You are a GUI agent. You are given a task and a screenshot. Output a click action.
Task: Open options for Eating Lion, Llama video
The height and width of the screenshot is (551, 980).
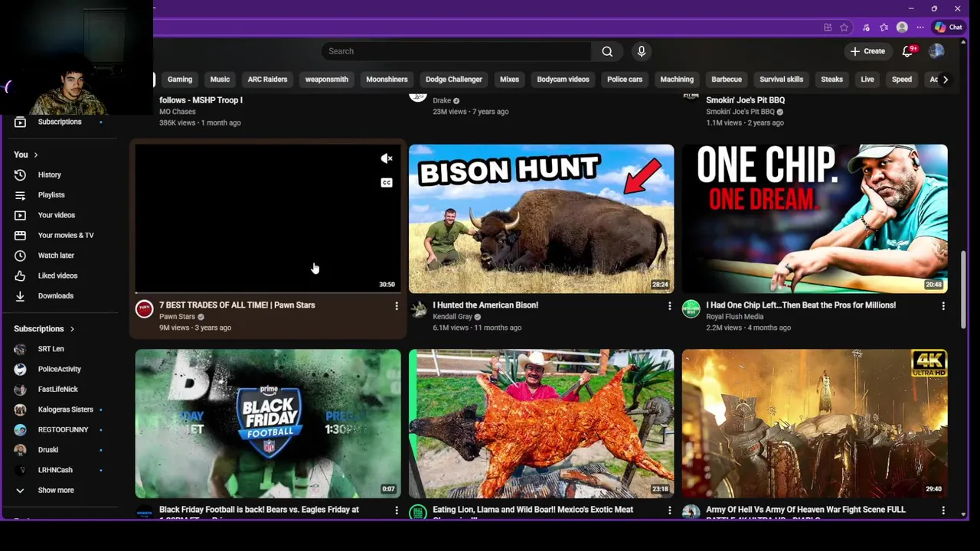(669, 510)
